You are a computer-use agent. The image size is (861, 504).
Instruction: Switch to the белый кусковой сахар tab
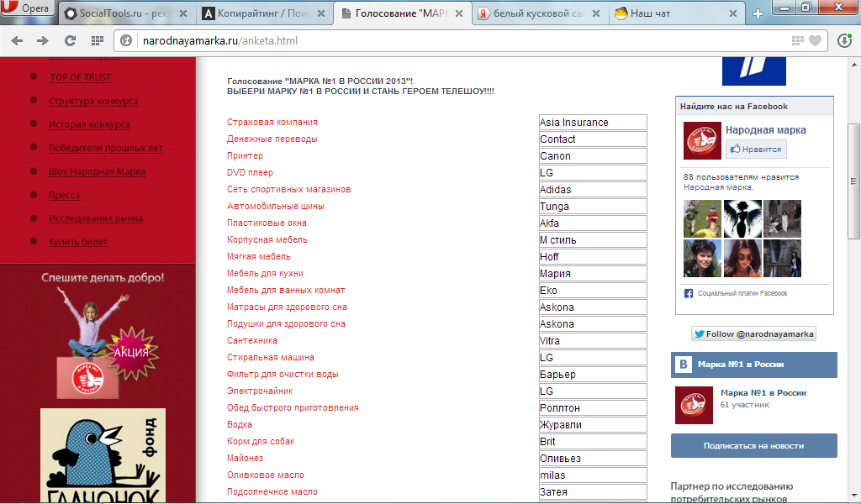coord(540,13)
